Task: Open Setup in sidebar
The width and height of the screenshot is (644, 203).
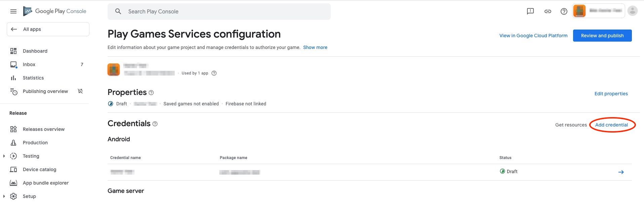Action: 29,196
